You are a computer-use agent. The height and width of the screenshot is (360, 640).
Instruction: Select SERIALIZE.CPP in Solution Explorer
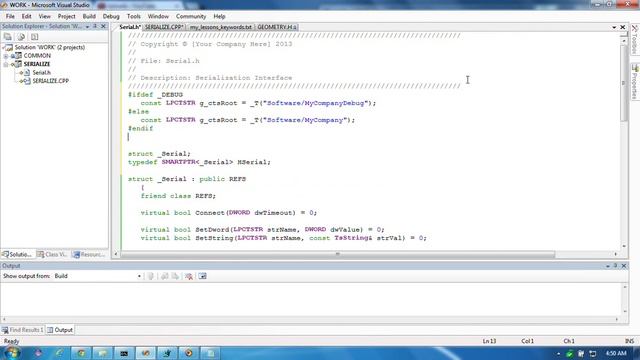coord(51,81)
